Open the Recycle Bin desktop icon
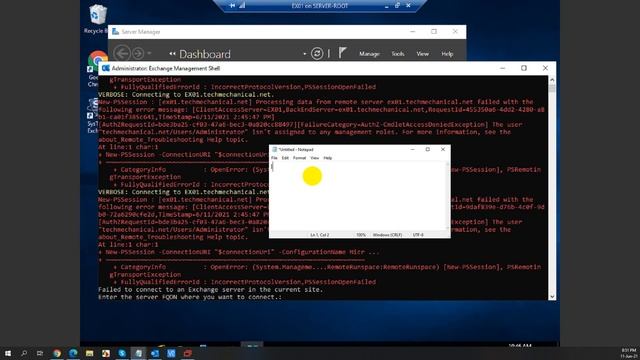Image resolution: width=640 pixels, height=360 pixels. (x=97, y=19)
